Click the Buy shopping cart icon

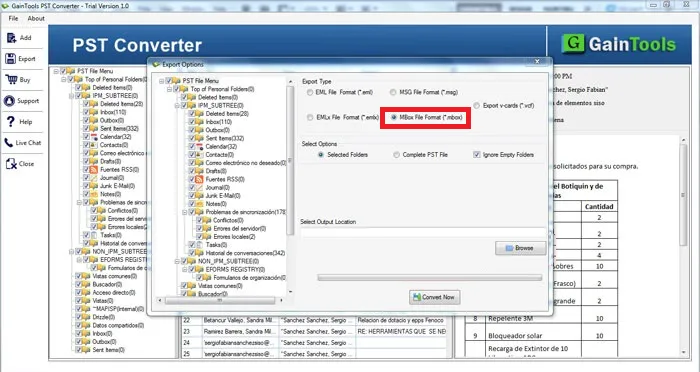(x=11, y=79)
